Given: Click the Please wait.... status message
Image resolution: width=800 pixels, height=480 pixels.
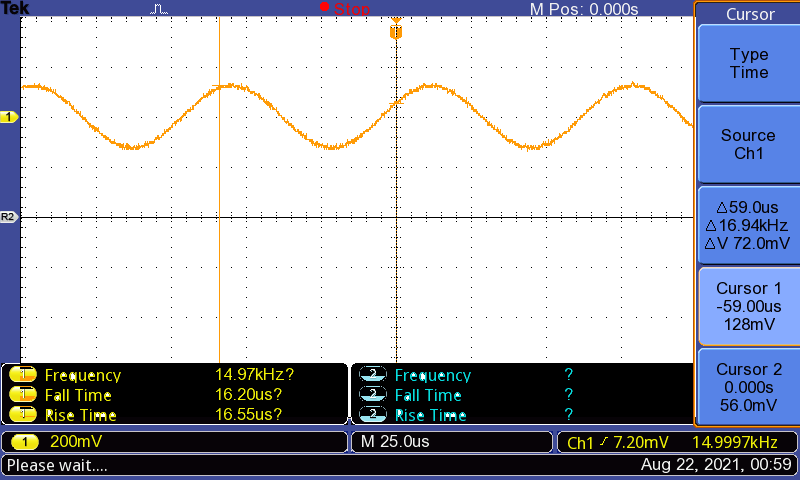Looking at the screenshot, I should pyautogui.click(x=57, y=465).
